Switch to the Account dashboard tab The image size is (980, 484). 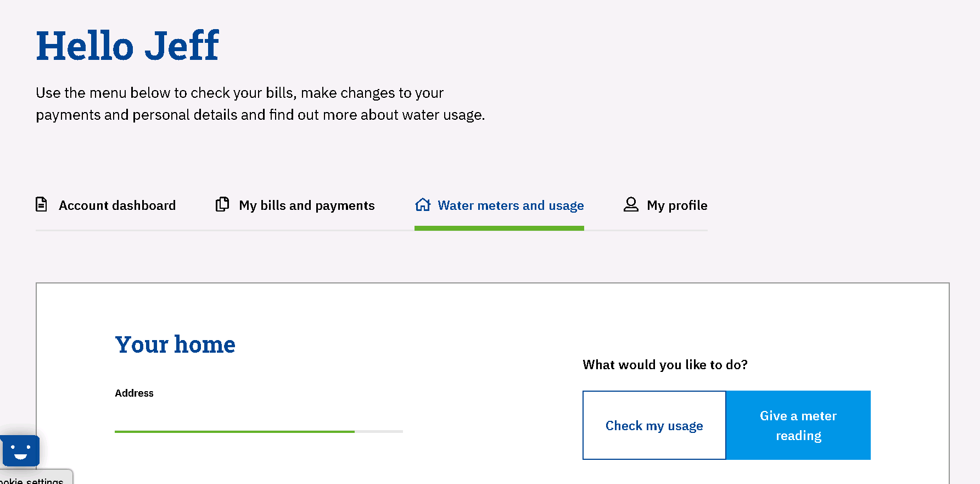click(117, 205)
